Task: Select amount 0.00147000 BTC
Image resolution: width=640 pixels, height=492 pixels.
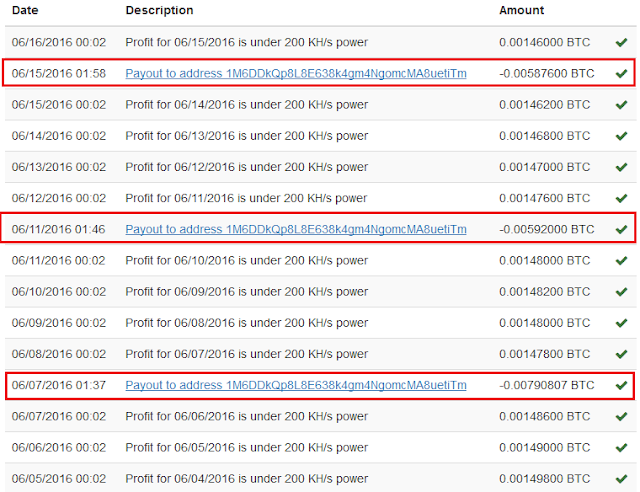Action: coord(544,167)
